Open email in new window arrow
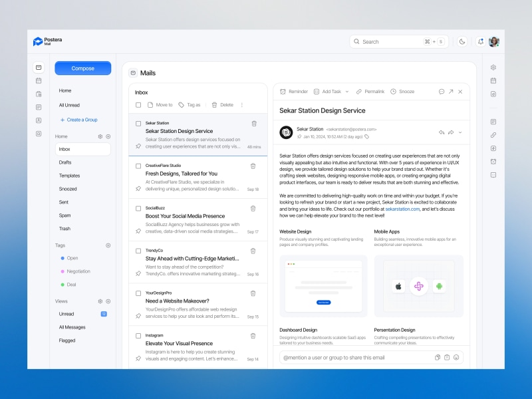532x399 pixels. click(x=451, y=92)
